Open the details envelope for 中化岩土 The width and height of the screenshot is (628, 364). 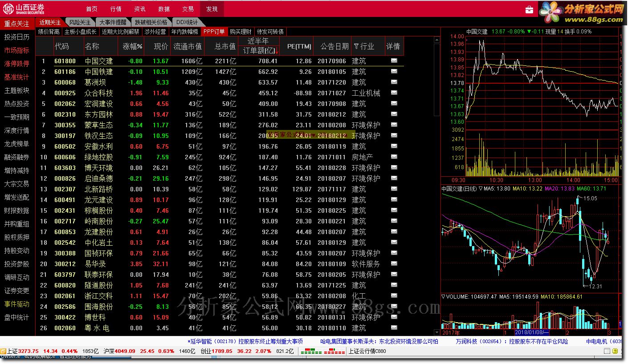[x=394, y=242]
